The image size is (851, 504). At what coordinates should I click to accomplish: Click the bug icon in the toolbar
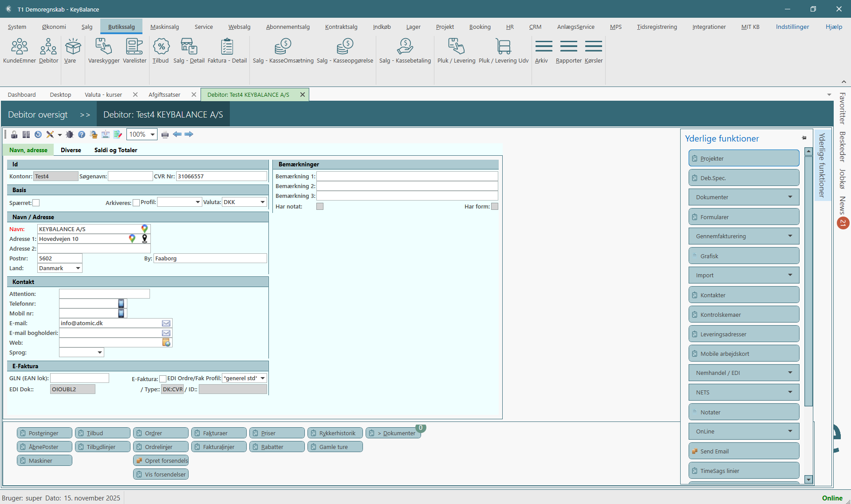(70, 134)
